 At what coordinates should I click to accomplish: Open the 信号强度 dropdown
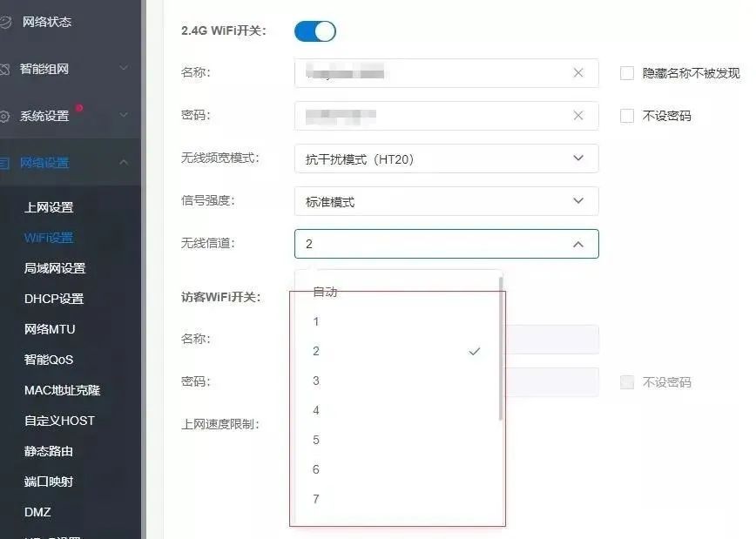(447, 201)
